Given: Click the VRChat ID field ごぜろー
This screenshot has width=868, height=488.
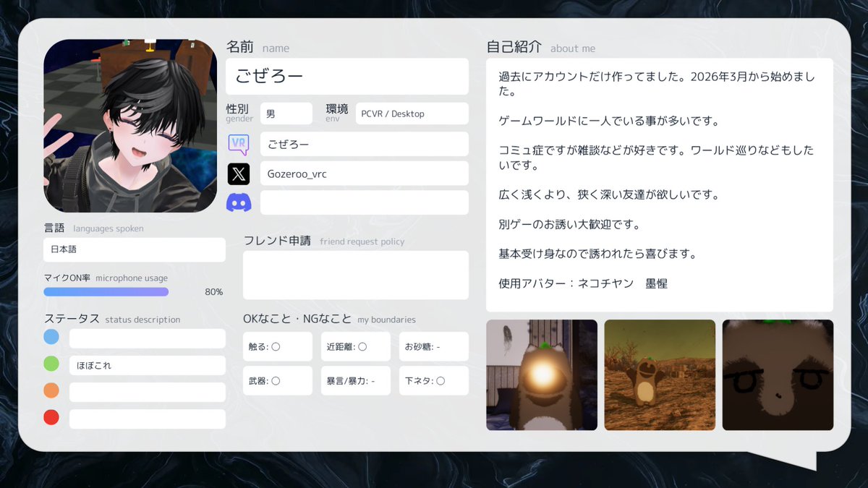Looking at the screenshot, I should [x=365, y=144].
